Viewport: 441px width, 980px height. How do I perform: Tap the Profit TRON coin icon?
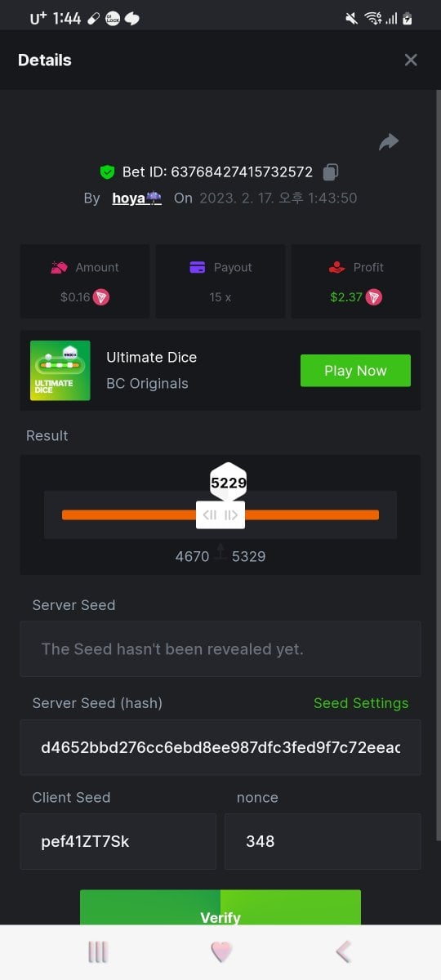click(373, 297)
